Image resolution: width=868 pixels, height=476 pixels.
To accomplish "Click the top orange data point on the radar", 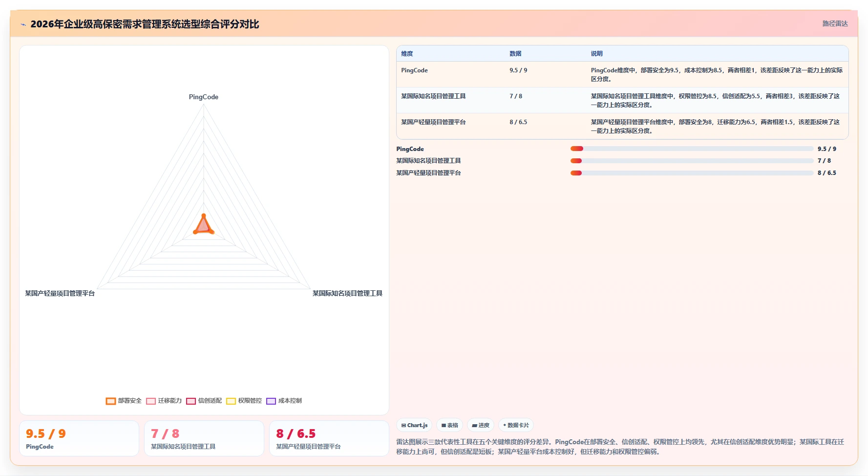I will [x=204, y=216].
